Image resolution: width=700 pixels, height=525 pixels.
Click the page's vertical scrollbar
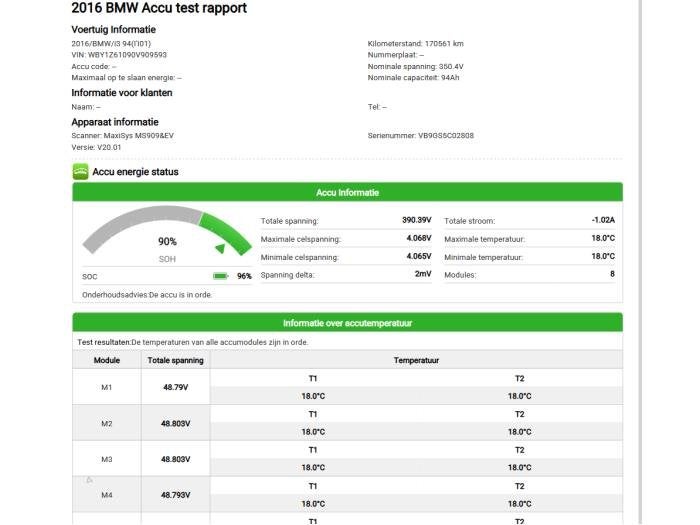pos(640,262)
